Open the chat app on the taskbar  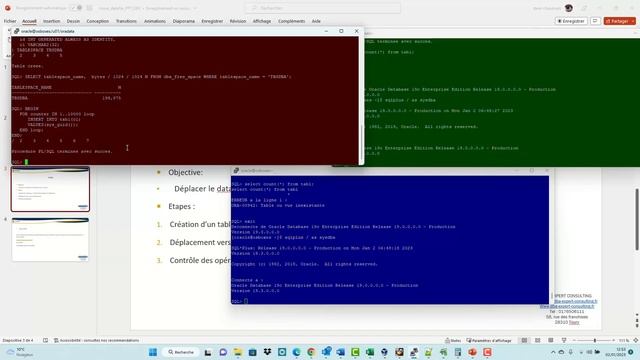[x=223, y=352]
